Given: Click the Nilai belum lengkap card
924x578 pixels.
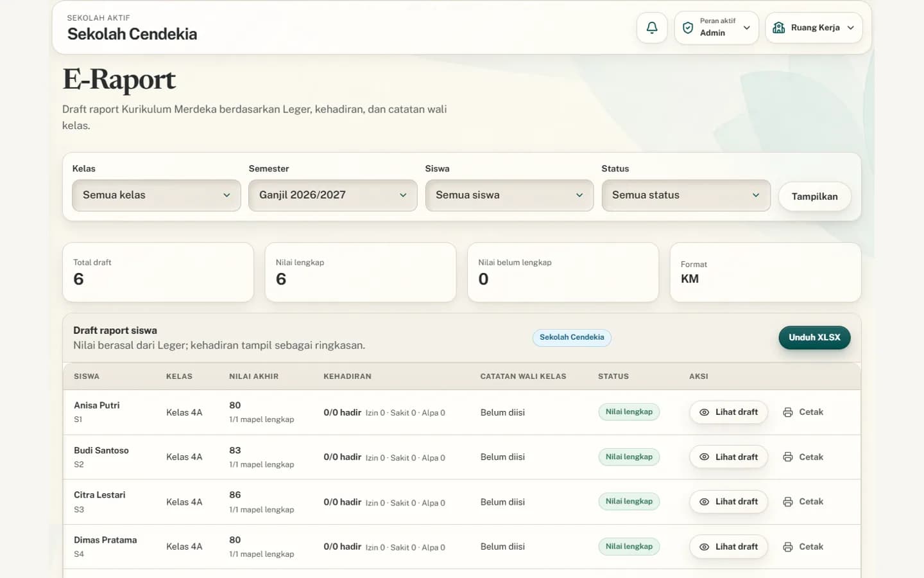Looking at the screenshot, I should (x=563, y=272).
